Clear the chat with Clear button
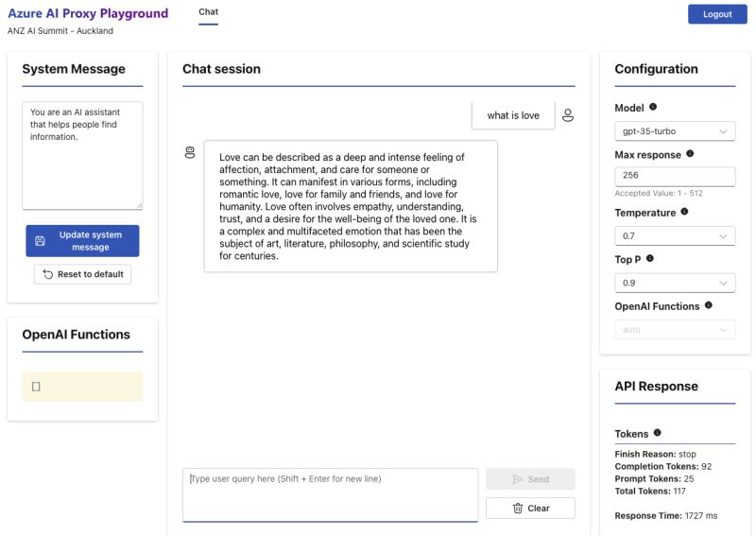The height and width of the screenshot is (536, 756). pos(530,509)
